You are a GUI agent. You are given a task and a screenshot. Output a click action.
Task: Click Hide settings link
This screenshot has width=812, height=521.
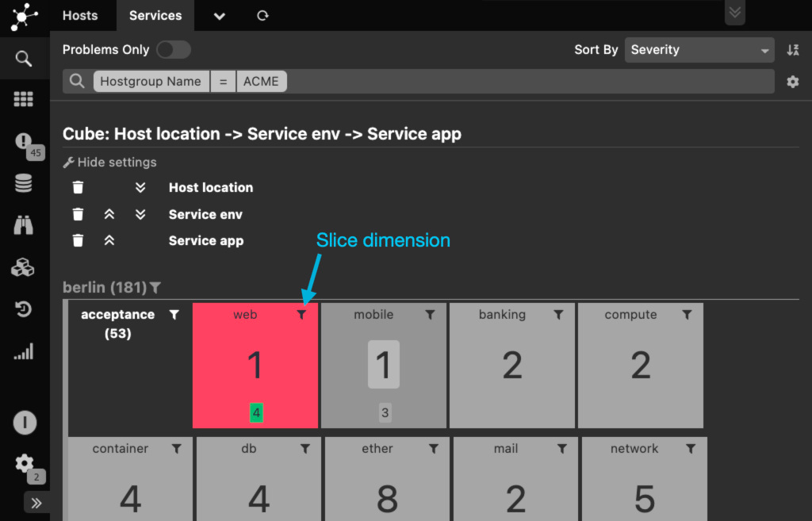point(109,162)
